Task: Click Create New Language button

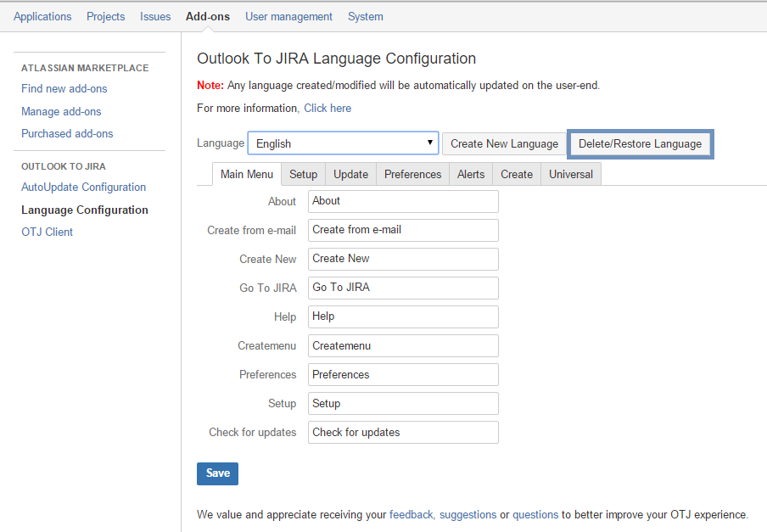Action: (x=504, y=143)
